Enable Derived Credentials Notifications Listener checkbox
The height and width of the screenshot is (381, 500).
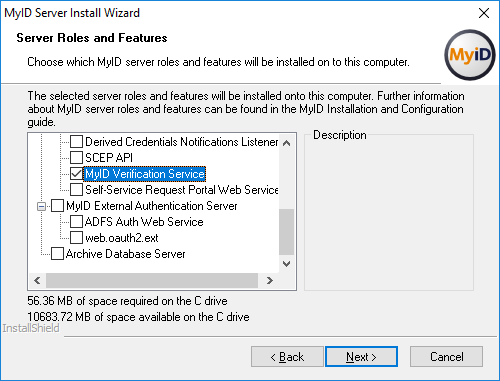pyautogui.click(x=76, y=142)
